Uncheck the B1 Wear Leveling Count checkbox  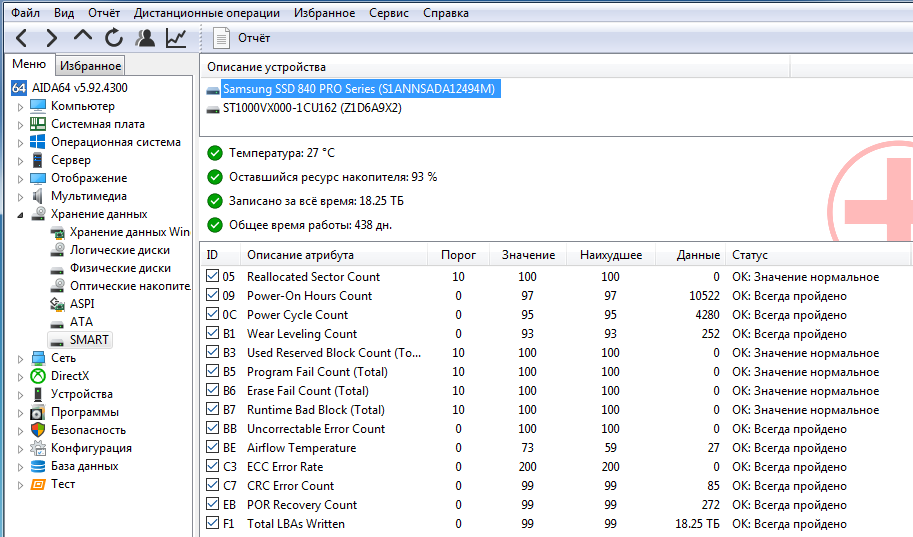pos(213,333)
